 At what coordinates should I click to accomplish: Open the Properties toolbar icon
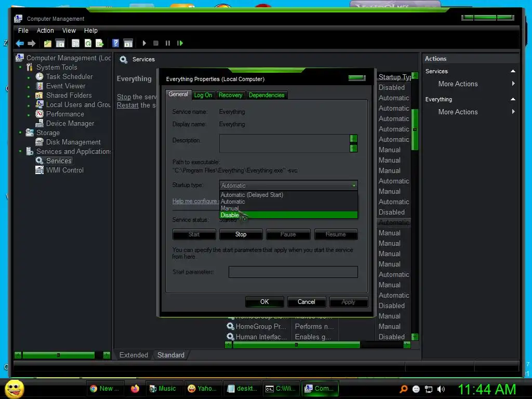75,43
